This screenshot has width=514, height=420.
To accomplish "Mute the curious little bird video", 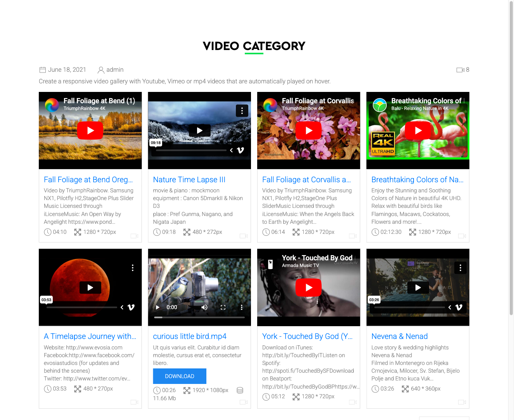I will [204, 307].
